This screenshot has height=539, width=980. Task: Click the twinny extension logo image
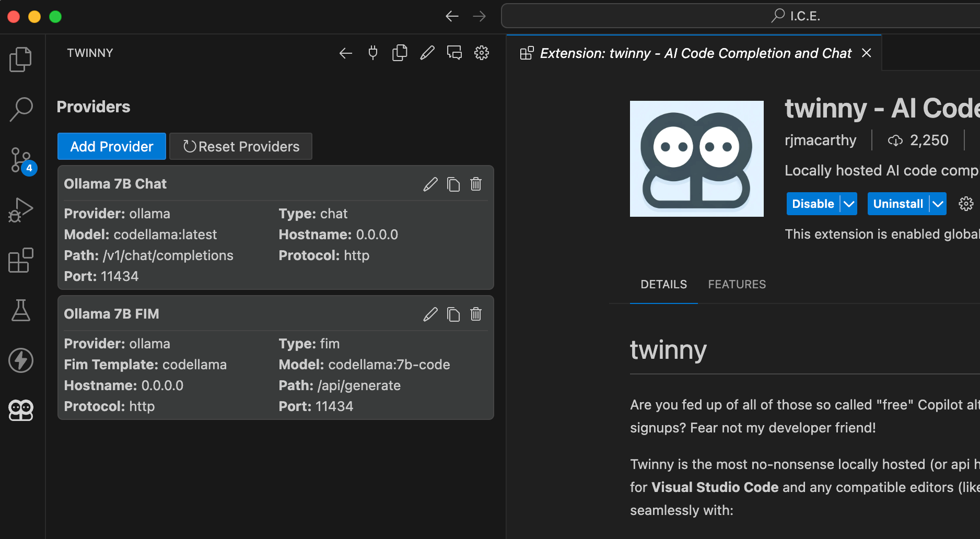697,159
